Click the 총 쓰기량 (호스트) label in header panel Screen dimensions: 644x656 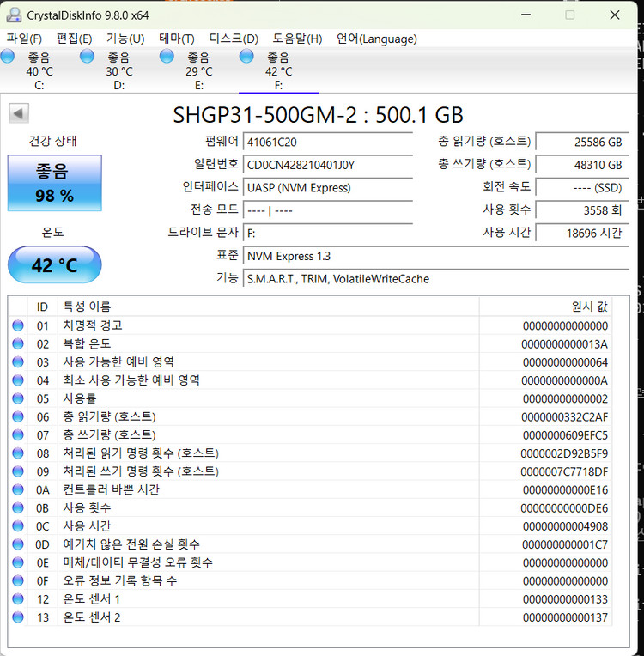tap(484, 164)
